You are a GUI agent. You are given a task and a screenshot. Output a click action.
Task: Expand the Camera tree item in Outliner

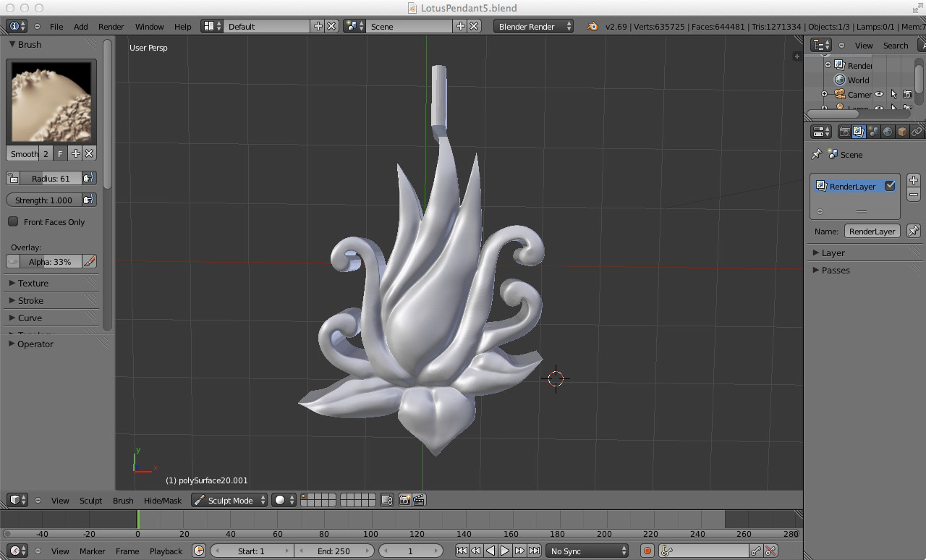tap(824, 94)
